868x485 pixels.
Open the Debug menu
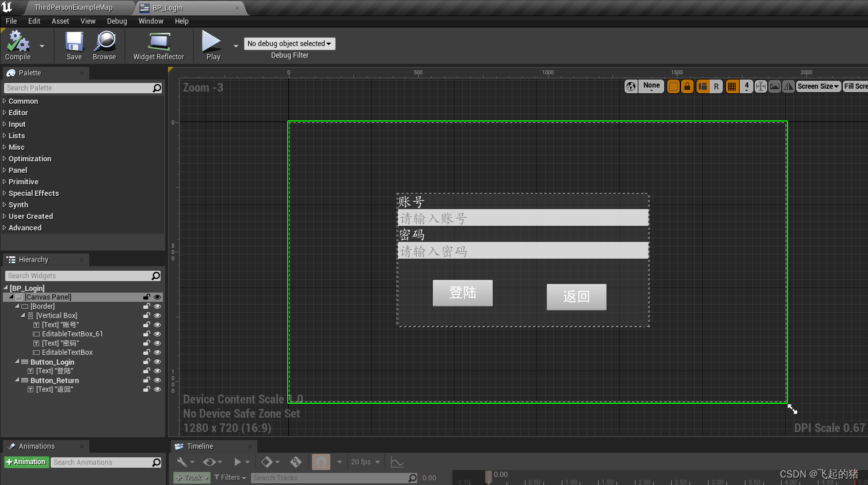point(117,21)
